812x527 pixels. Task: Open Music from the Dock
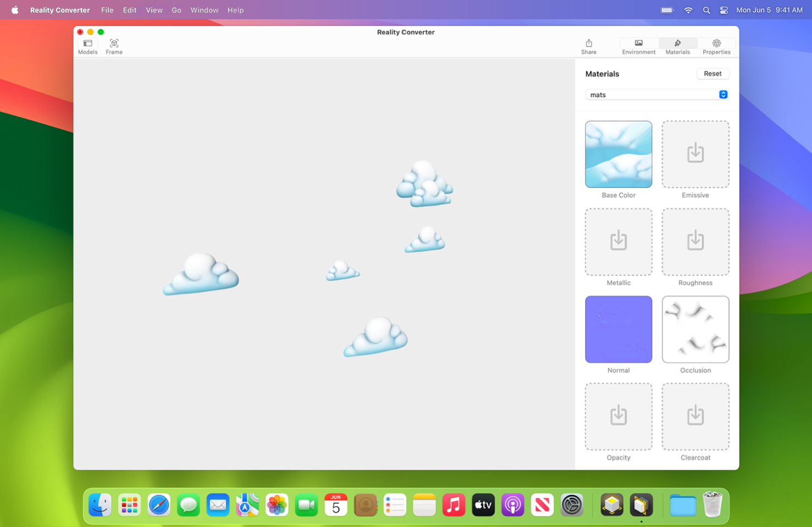pos(454,504)
